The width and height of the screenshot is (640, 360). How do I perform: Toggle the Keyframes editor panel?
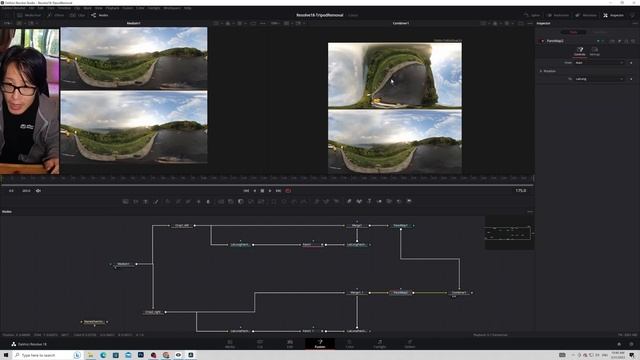point(558,15)
